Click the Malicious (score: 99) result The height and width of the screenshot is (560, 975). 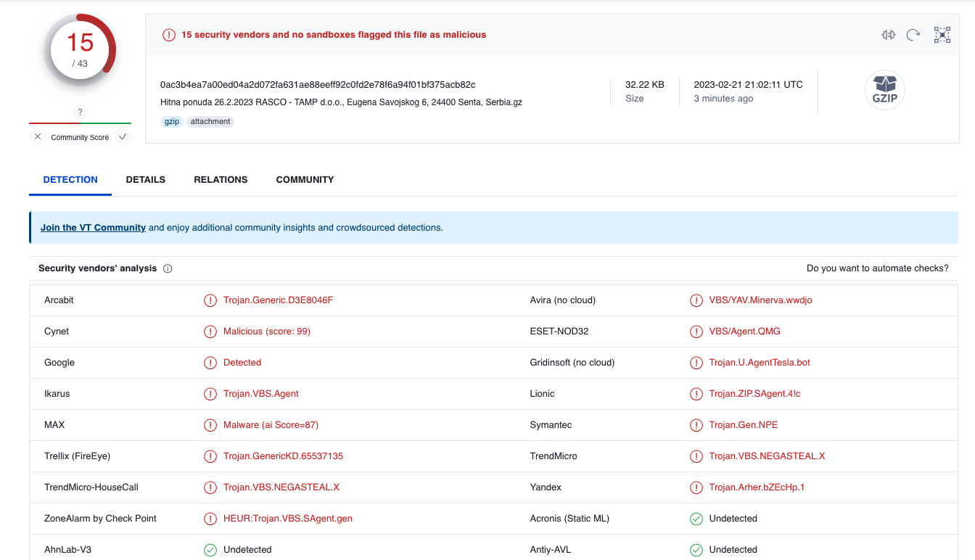point(267,332)
